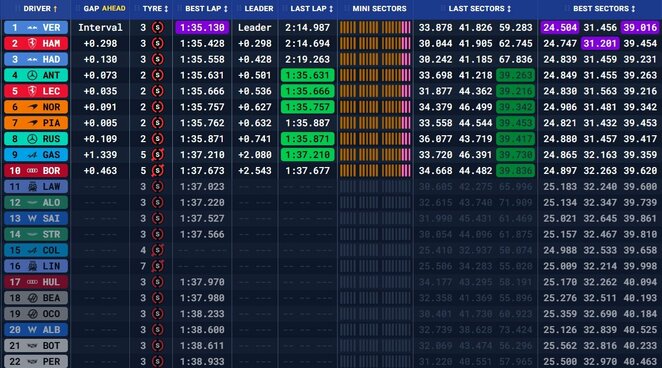Open the PER driver row badge
The image size is (662, 368).
pyautogui.click(x=36, y=361)
